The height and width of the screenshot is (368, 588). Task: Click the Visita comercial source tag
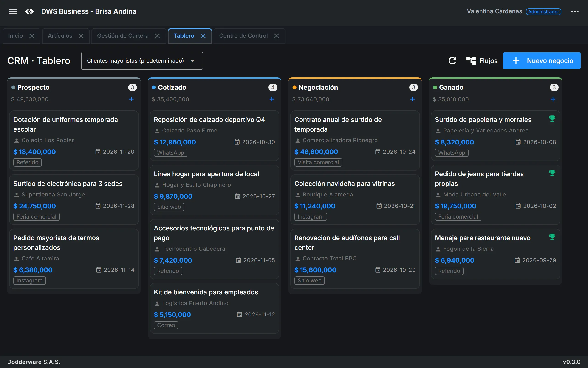318,162
